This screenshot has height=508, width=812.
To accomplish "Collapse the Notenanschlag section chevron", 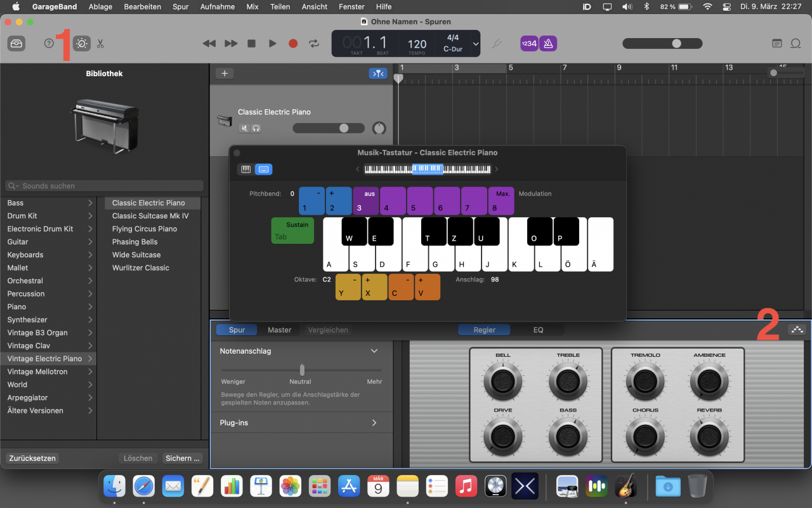I will click(374, 351).
